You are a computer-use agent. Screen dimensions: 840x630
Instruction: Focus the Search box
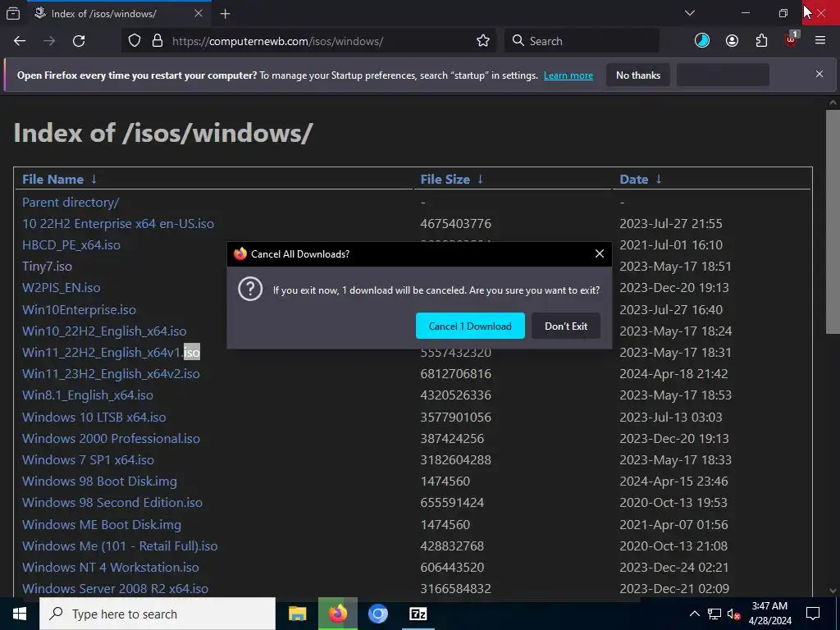(582, 41)
